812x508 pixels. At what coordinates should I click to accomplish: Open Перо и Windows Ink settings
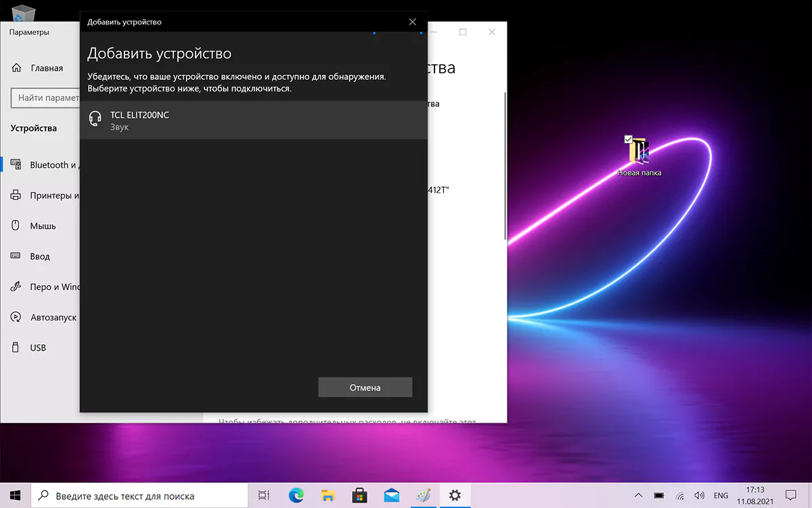[x=46, y=287]
